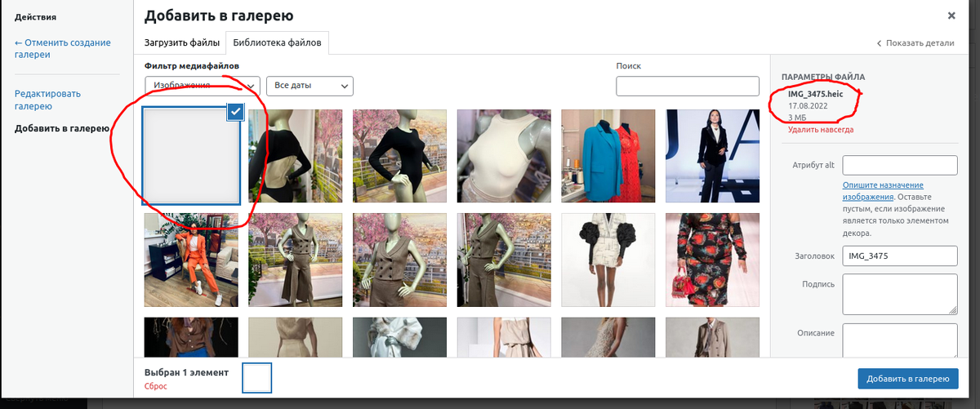The height and width of the screenshot is (409, 980).
Task: Select the white crop top mannequin thumbnail
Action: coord(504,156)
